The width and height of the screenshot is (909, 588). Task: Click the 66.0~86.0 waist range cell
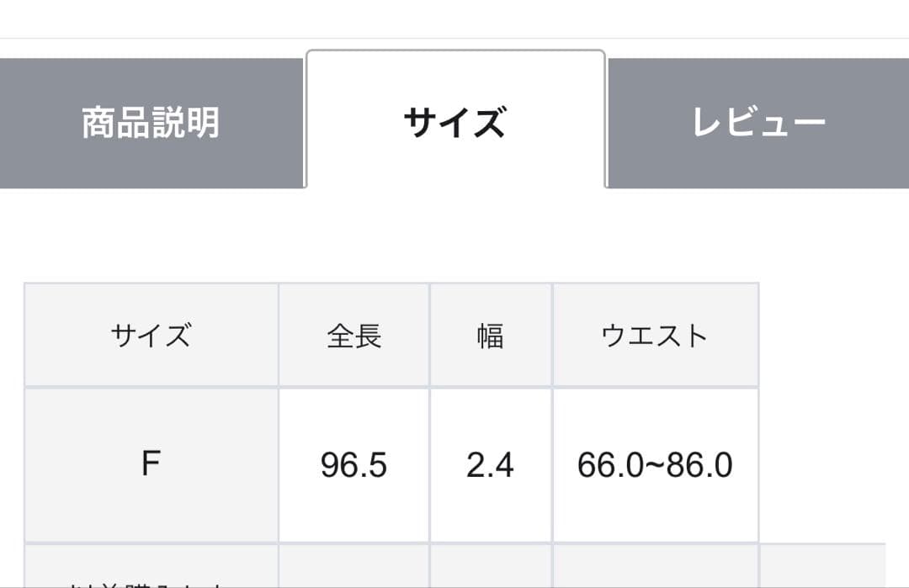pos(655,464)
